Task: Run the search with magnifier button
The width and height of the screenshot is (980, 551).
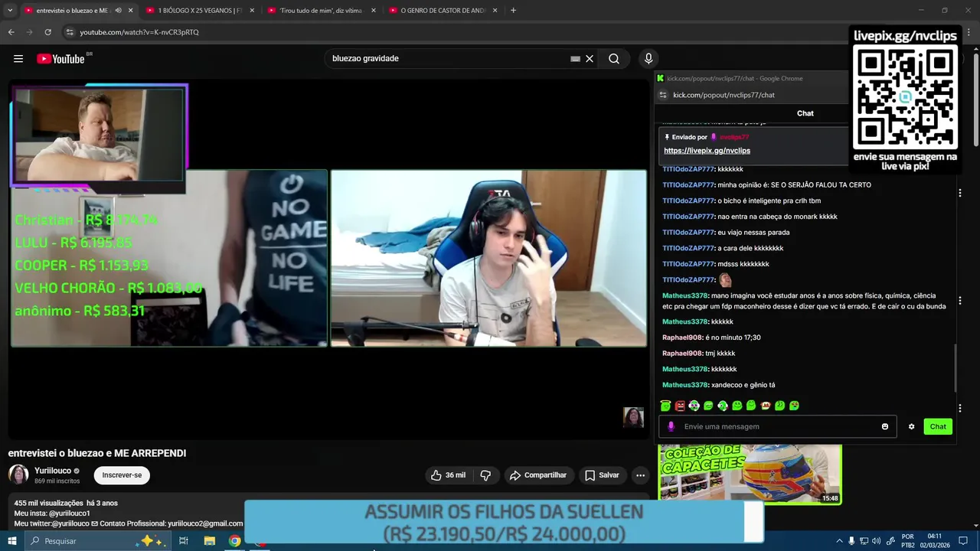Action: point(614,59)
